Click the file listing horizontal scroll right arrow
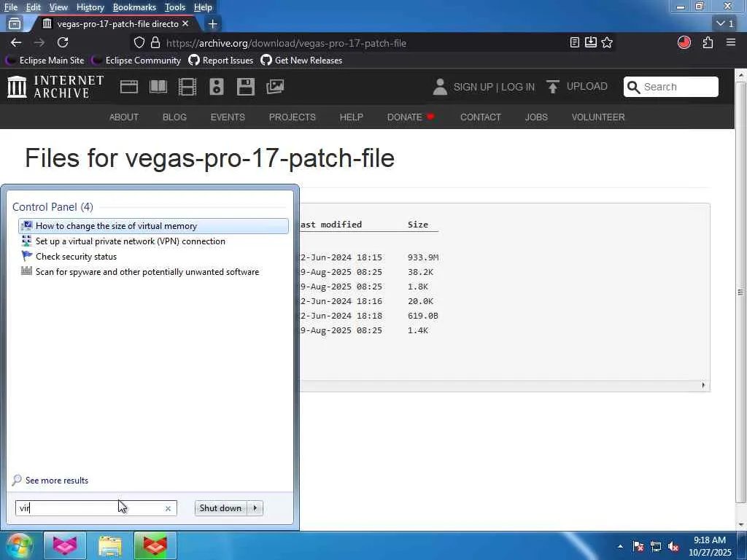This screenshot has width=747, height=560. 703,385
